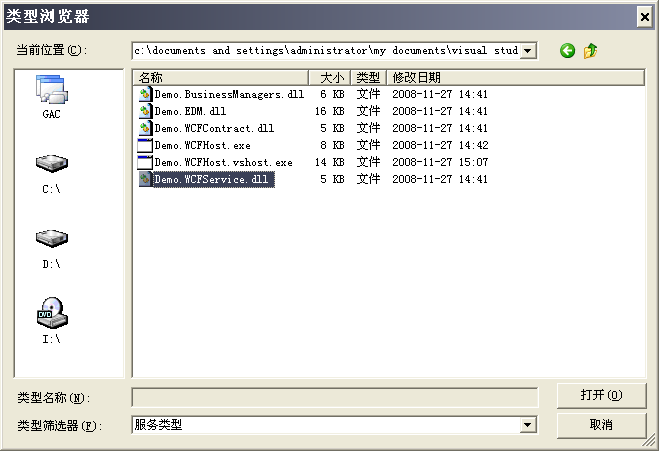Click the 14 KB size of Demo.WCFHost.vshost.exe
Screen dimensions: 659x451
click(330, 162)
